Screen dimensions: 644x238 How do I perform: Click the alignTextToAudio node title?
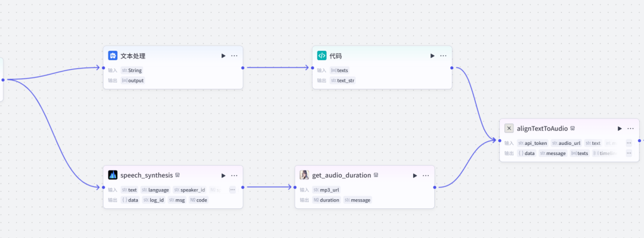pos(542,129)
